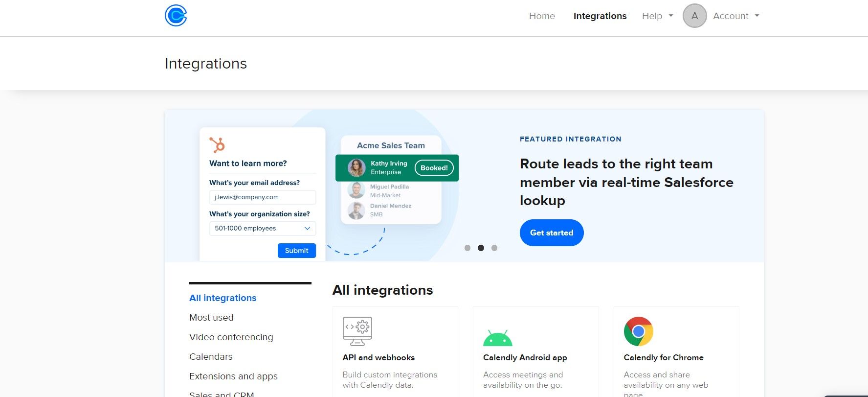Click the Chrome logo icon

click(638, 331)
